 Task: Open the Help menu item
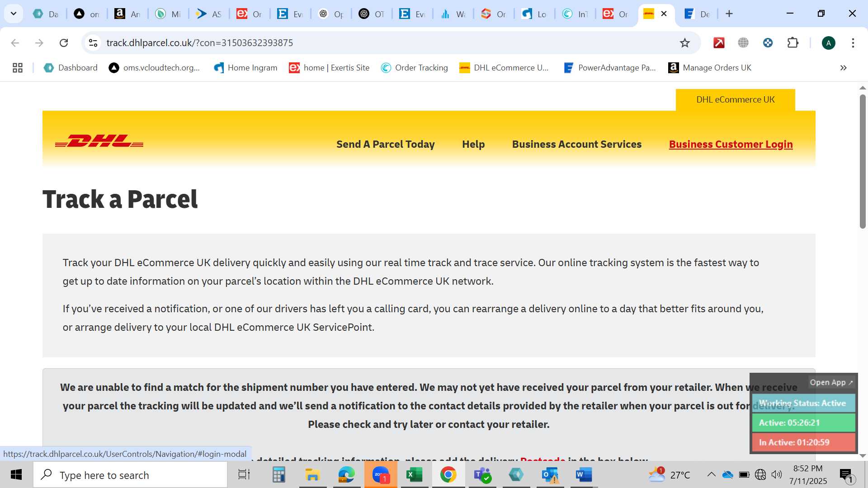[473, 144]
